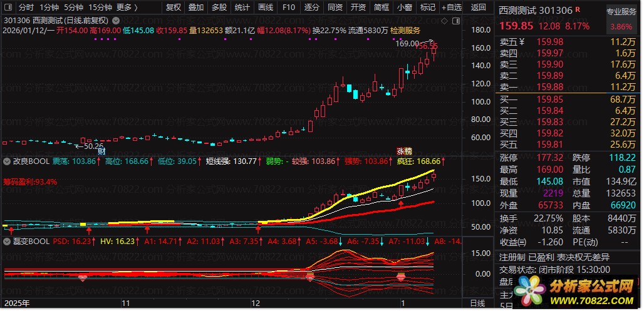Click the 交易状态 闭市阶段 15:30:00 line

tap(554, 270)
